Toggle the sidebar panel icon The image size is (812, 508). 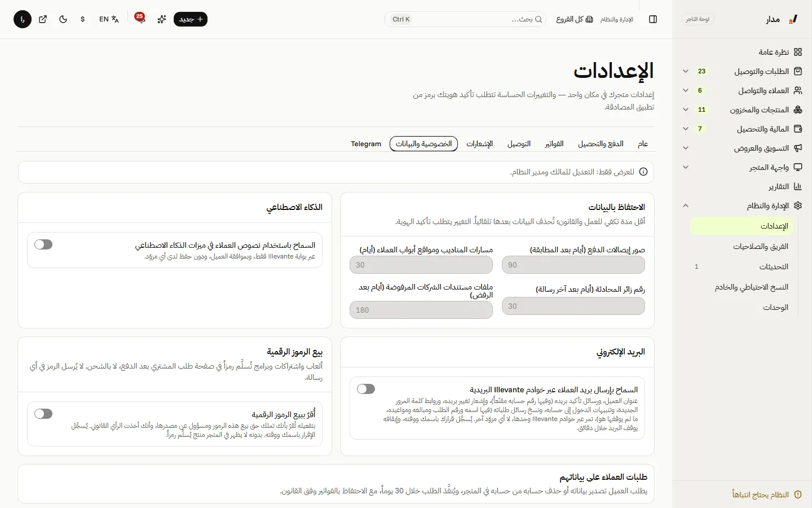[x=653, y=19]
